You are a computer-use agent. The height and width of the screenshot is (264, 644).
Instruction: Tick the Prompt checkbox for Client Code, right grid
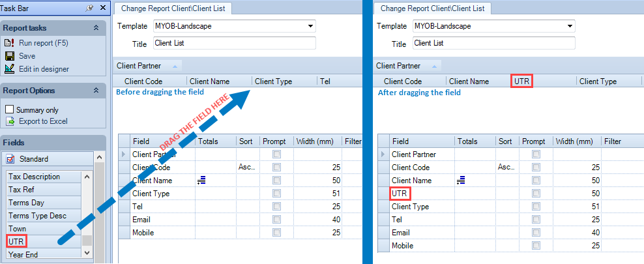coord(536,168)
